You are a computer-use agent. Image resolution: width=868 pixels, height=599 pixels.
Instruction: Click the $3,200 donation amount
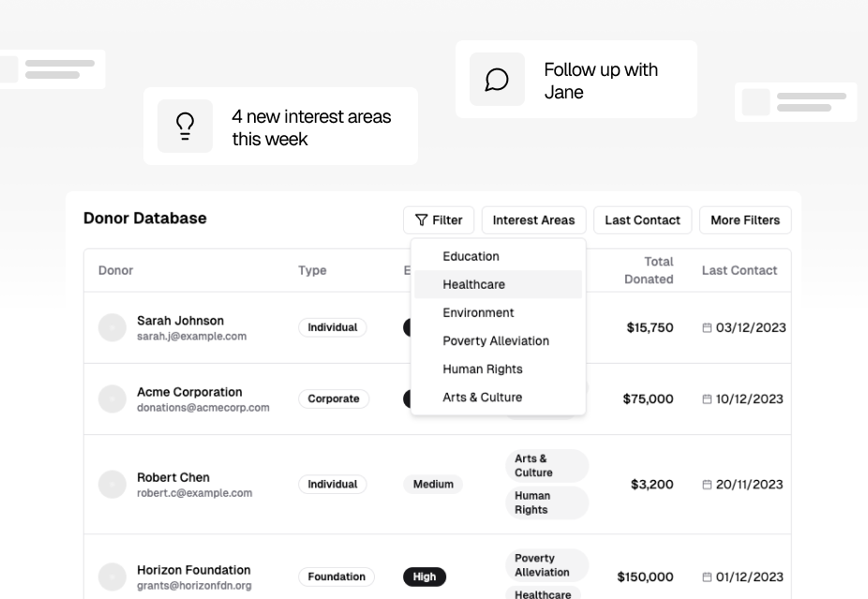point(652,485)
